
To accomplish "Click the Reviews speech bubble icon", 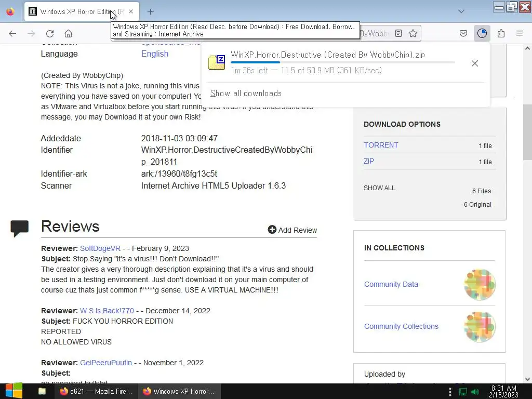I will pos(19,229).
